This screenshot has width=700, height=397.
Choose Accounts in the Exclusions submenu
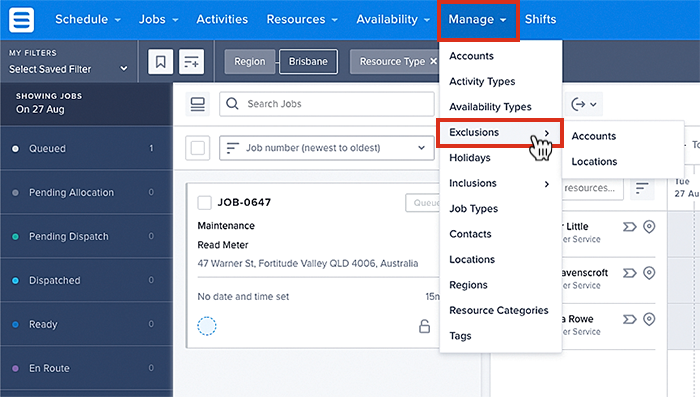click(x=593, y=136)
